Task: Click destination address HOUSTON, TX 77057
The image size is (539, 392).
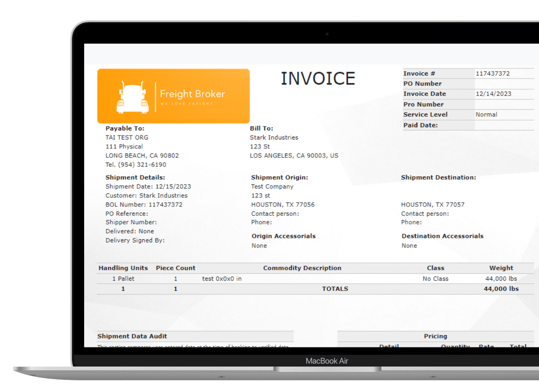Action: click(x=432, y=205)
